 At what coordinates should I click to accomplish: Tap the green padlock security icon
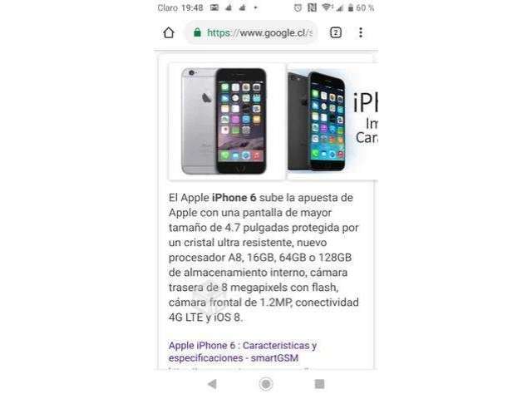click(197, 32)
